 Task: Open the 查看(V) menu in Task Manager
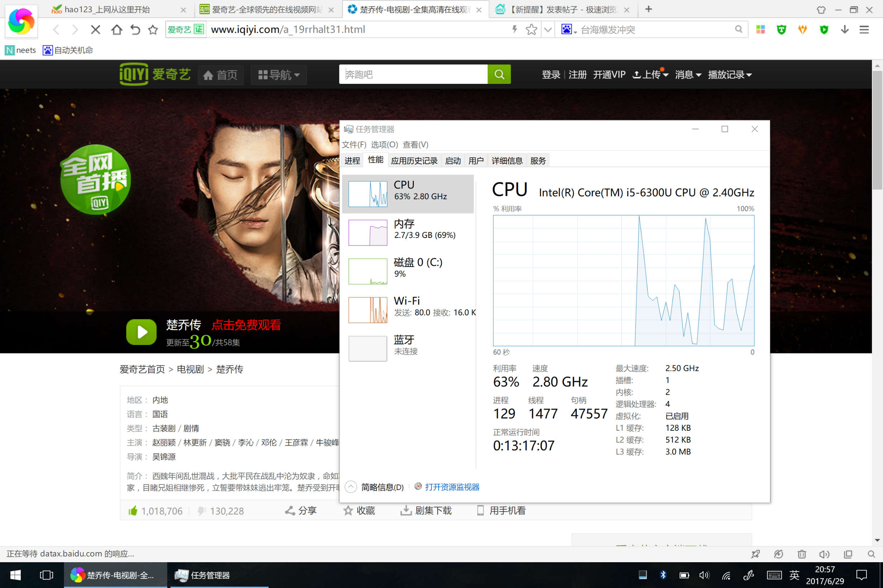415,144
